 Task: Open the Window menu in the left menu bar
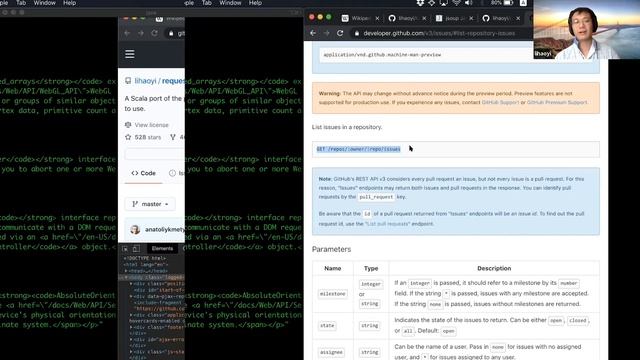44,3
